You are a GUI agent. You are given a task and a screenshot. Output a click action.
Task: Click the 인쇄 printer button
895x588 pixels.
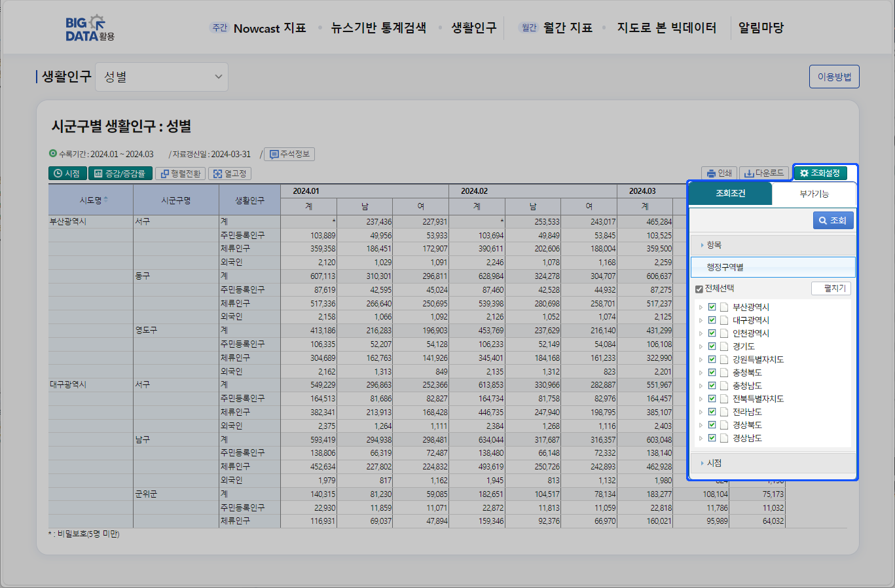[719, 173]
